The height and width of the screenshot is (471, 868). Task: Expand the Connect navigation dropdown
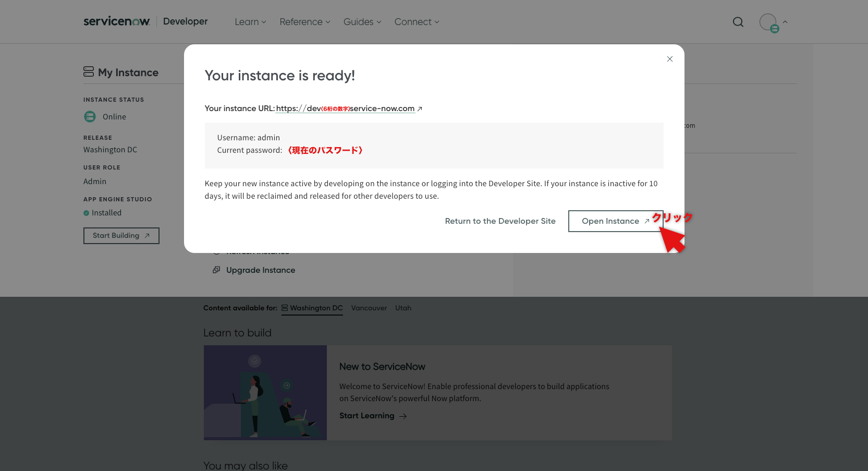[416, 22]
